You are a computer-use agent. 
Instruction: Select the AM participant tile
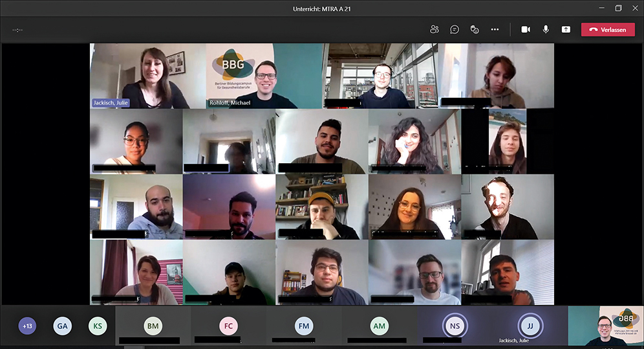click(380, 326)
